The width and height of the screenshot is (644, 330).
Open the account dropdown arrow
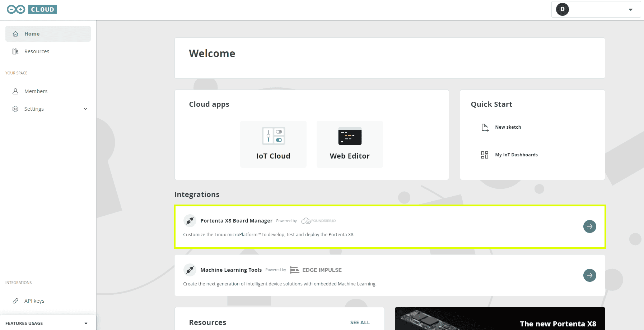coord(630,10)
